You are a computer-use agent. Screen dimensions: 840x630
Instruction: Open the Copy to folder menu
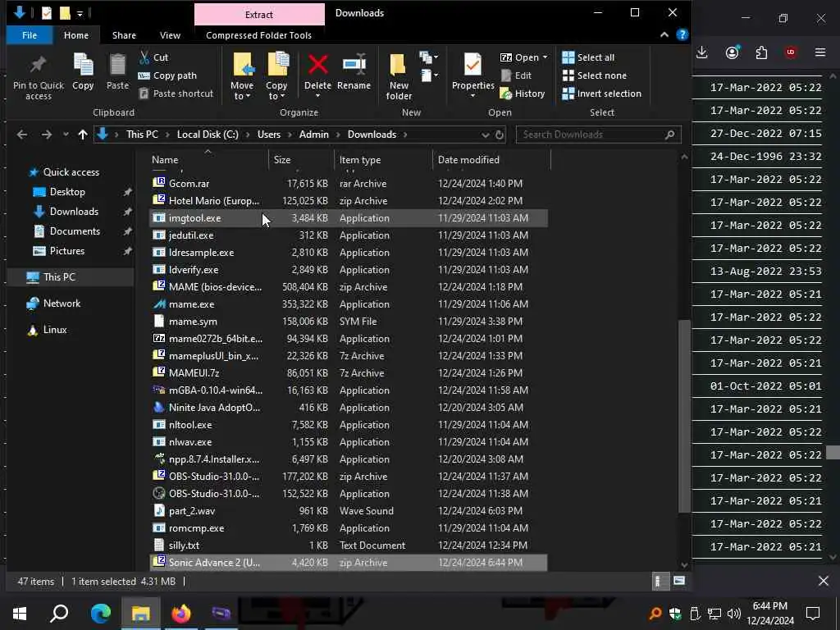tap(276, 76)
